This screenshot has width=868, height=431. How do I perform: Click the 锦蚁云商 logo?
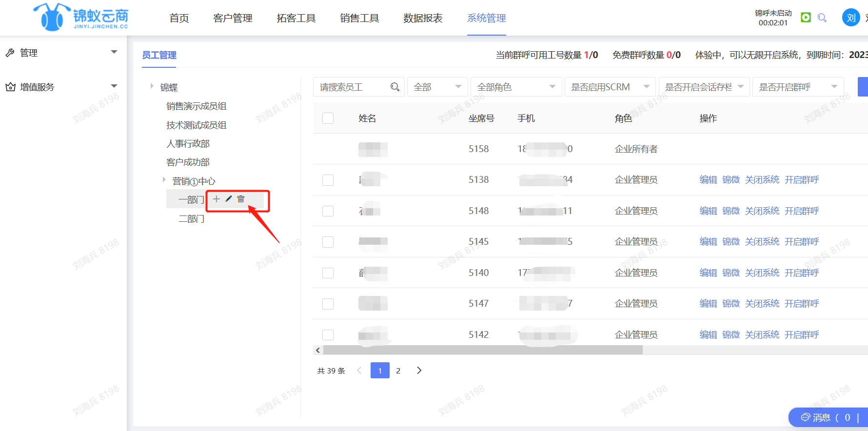(81, 18)
